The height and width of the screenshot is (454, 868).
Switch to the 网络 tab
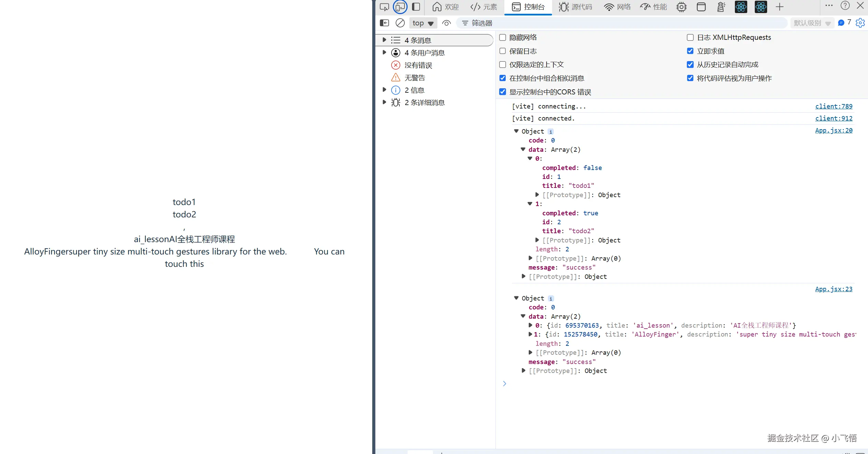(x=618, y=7)
